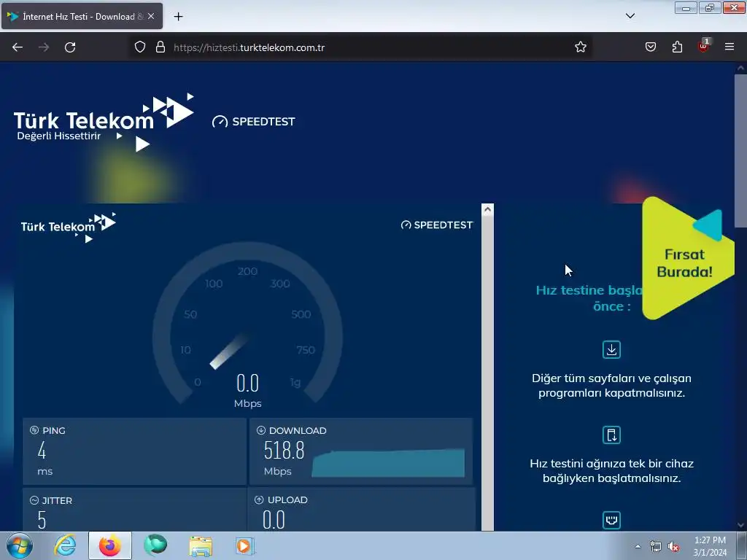The image size is (747, 560).
Task: Open a new browser tab
Action: [x=178, y=17]
